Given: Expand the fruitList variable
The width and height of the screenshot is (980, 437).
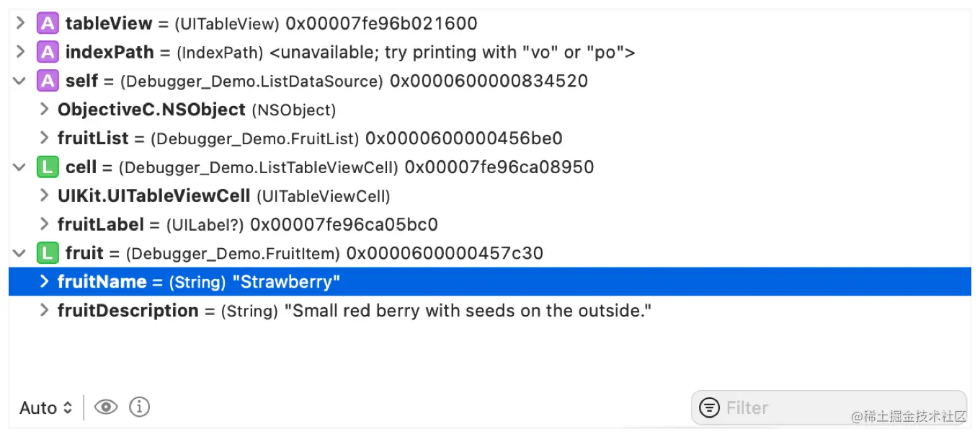Looking at the screenshot, I should click(x=43, y=138).
